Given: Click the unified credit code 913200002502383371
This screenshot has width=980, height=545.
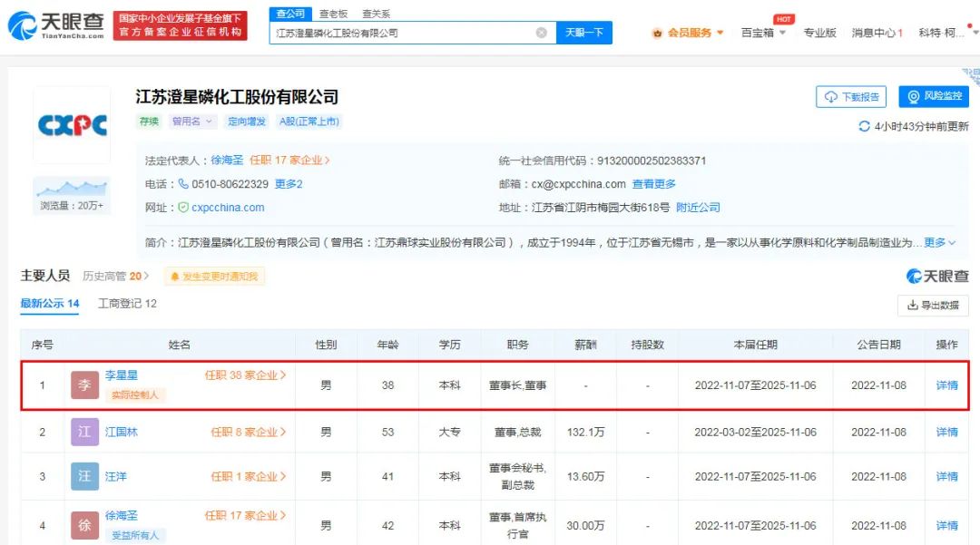Looking at the screenshot, I should pos(652,161).
